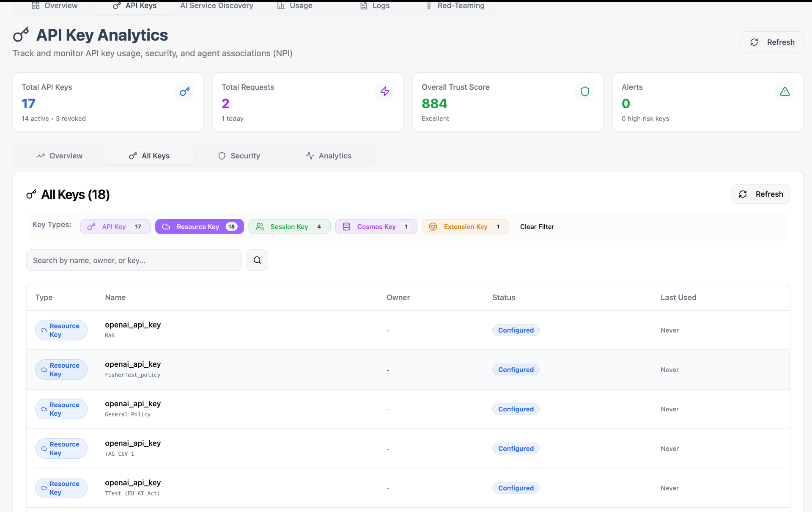Open the Logs tab
This screenshot has height=512, width=812.
point(375,6)
